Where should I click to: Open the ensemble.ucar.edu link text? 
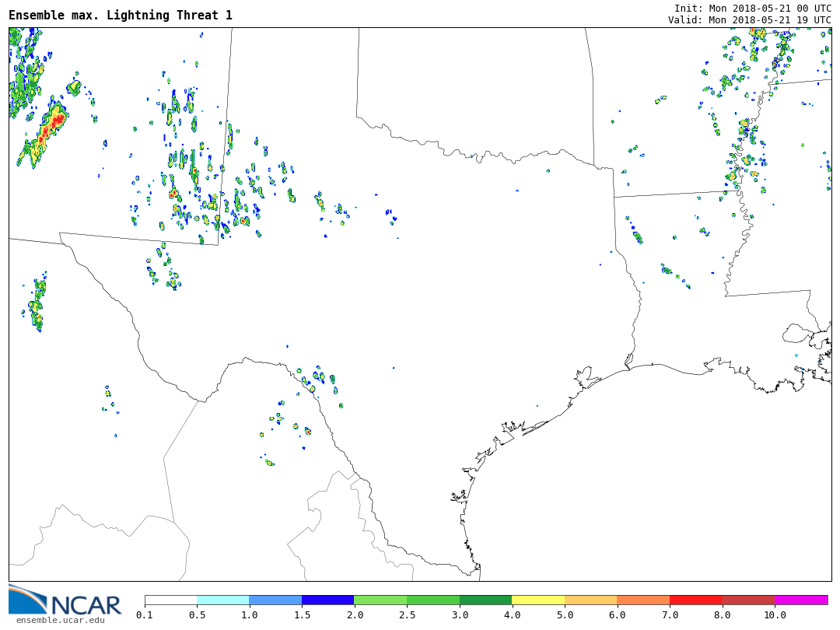pos(60,621)
